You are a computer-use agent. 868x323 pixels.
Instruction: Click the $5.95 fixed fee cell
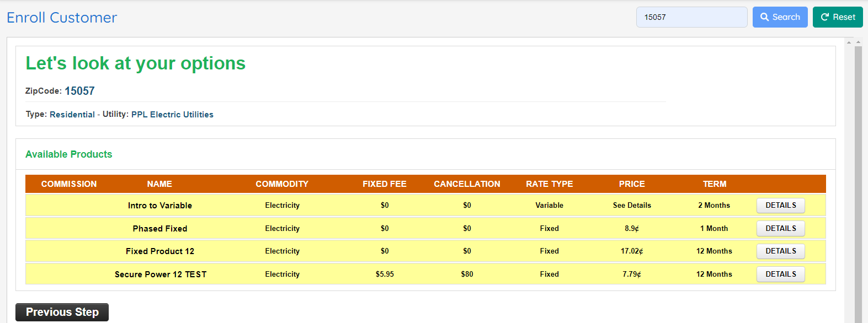click(x=385, y=274)
